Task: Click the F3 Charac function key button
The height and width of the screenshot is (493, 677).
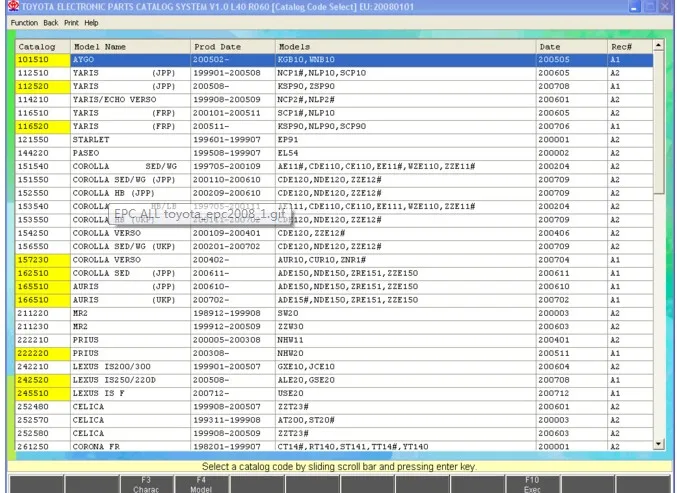Action: click(x=146, y=484)
